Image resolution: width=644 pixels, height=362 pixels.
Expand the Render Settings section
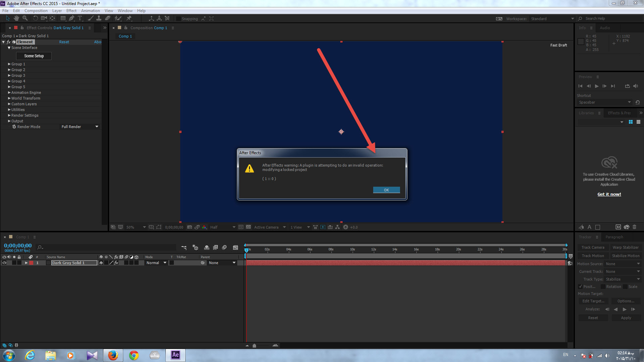9,115
